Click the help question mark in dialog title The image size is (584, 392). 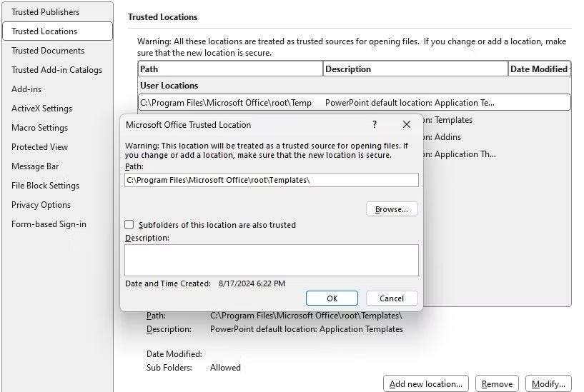(375, 124)
